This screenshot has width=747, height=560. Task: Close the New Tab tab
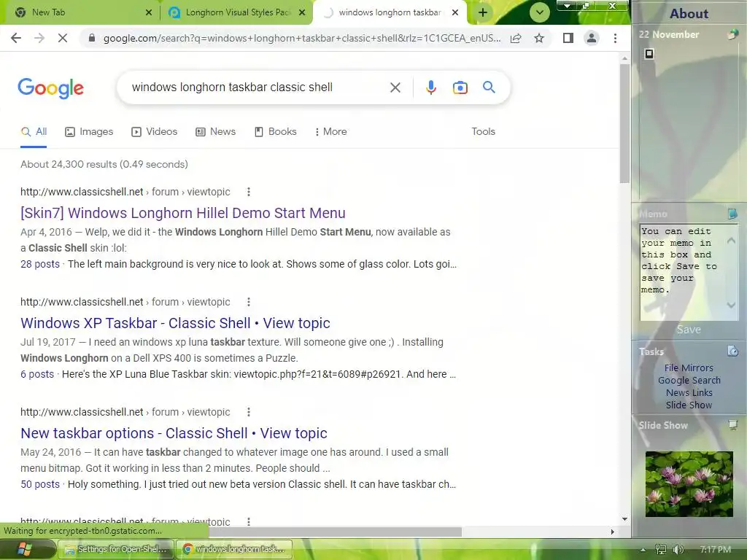click(x=149, y=12)
